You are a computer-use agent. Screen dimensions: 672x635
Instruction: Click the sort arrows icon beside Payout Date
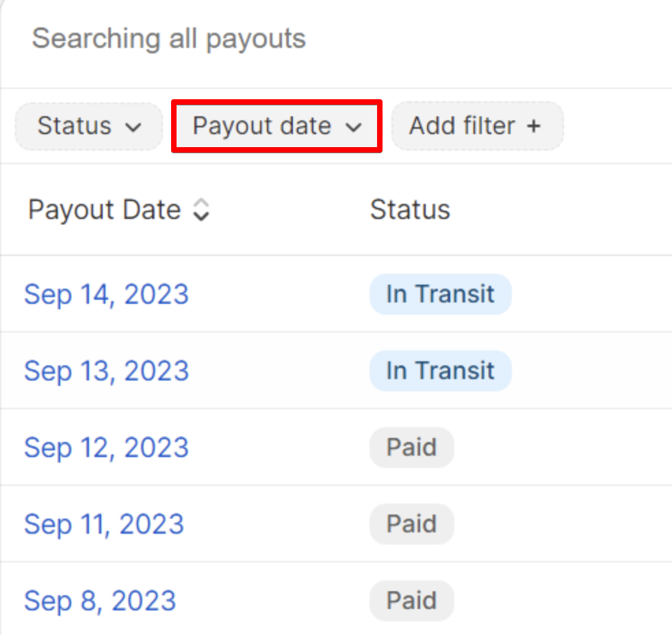pos(201,210)
